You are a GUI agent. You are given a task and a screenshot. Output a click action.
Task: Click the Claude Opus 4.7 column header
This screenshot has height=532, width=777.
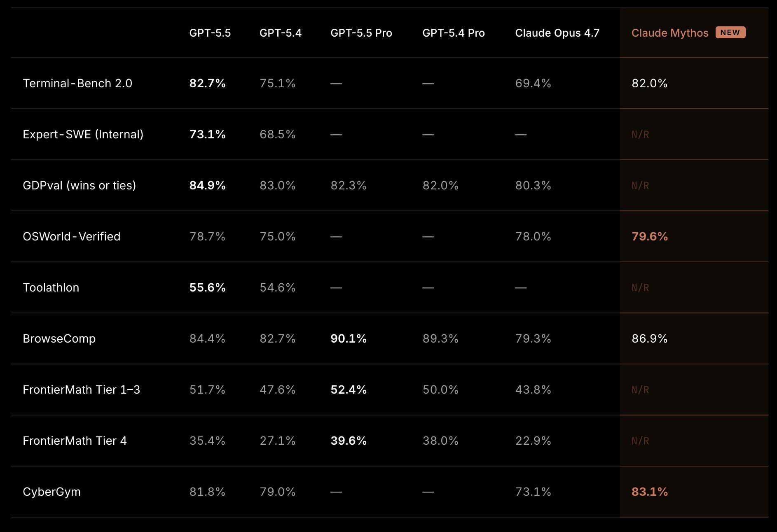[x=557, y=33]
